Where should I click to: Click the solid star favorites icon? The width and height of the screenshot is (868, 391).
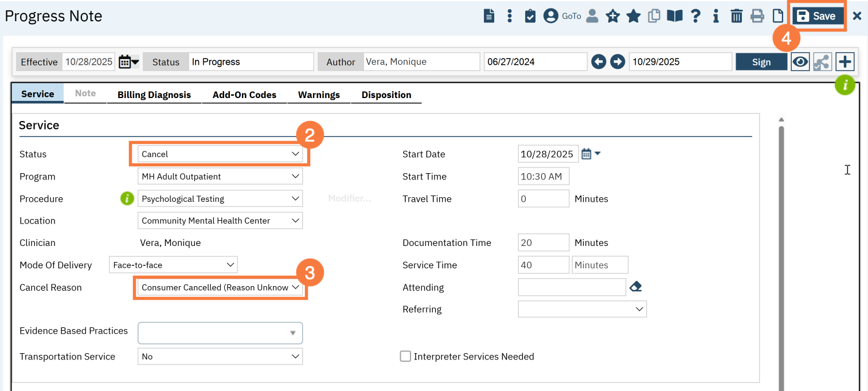(x=634, y=16)
